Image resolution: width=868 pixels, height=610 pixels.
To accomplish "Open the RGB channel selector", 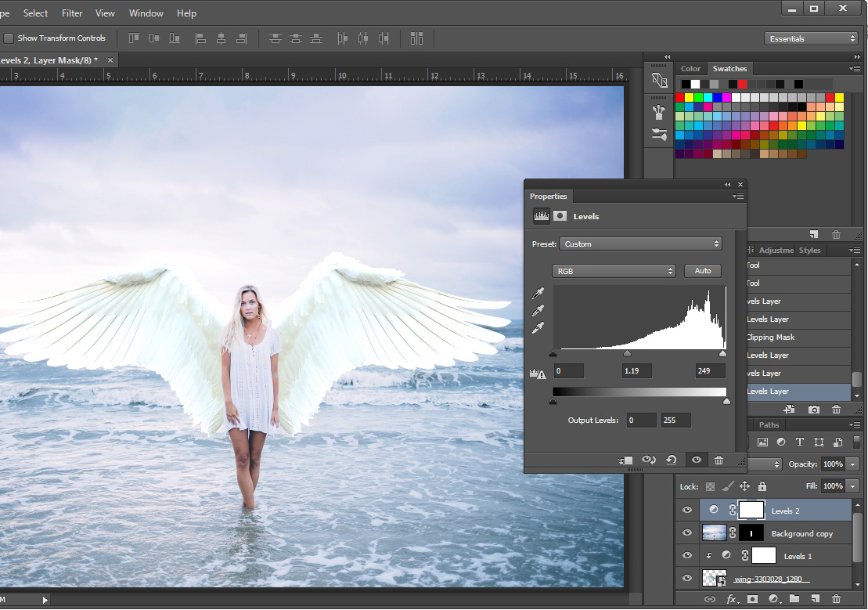I will click(x=614, y=270).
